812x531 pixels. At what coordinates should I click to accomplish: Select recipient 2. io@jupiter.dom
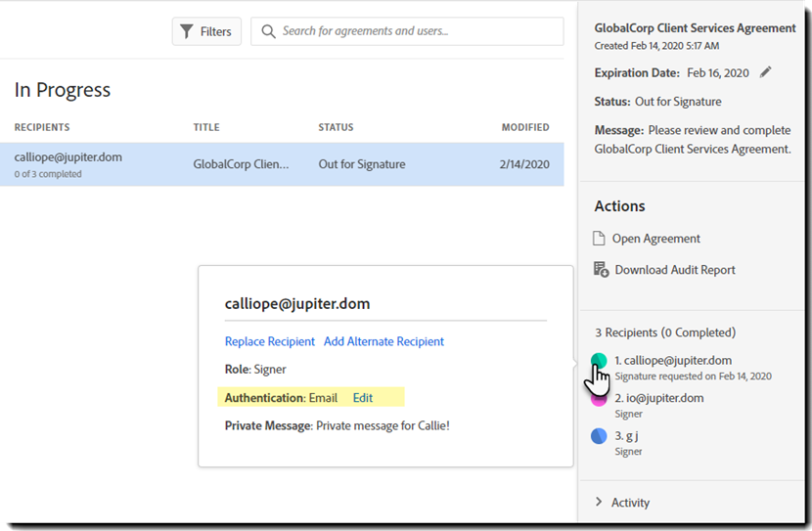[x=658, y=398]
